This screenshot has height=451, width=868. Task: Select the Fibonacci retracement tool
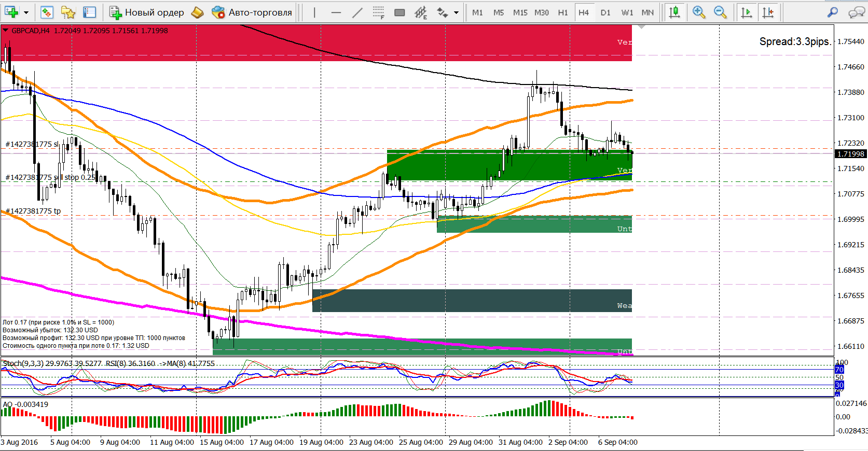378,12
